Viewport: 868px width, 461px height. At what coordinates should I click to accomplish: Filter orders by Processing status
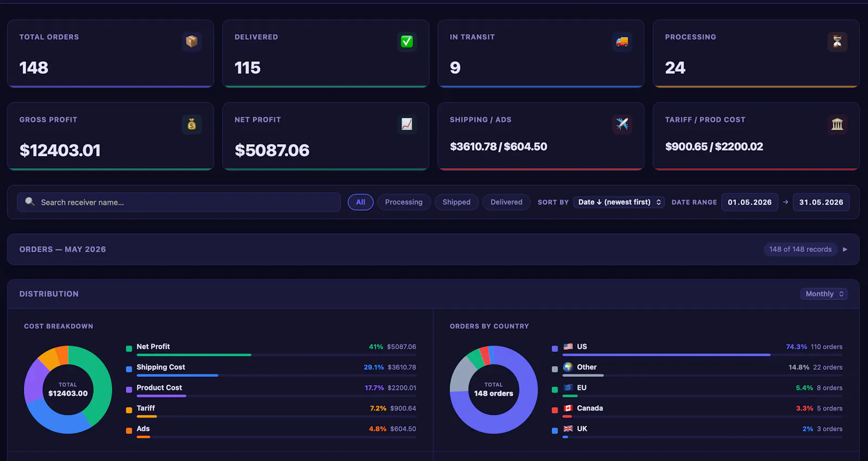click(404, 202)
